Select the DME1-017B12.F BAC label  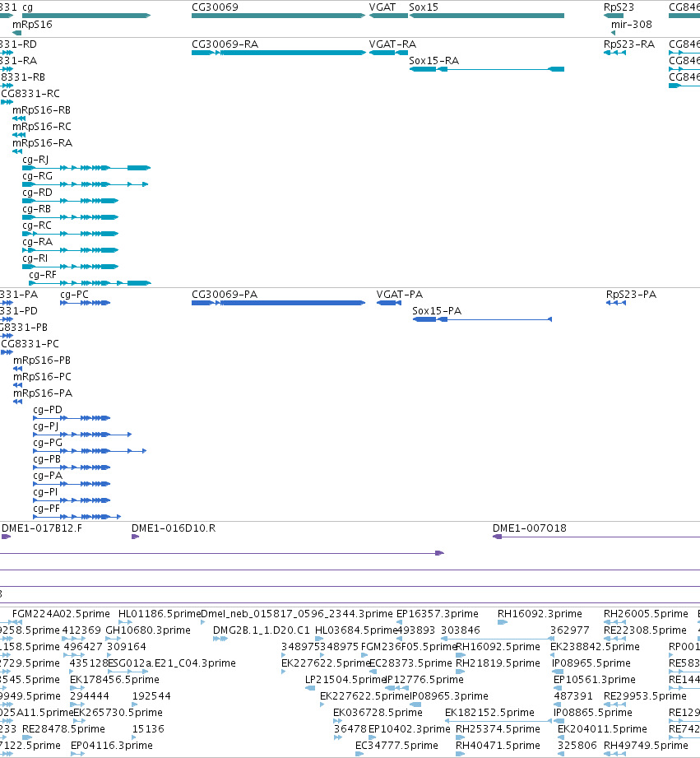point(42,528)
